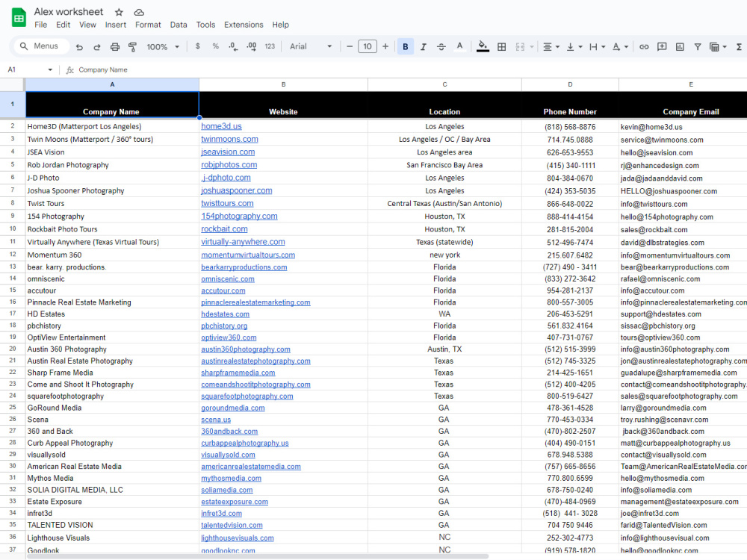
Task: Select the Phone Number header cell
Action: click(x=570, y=105)
